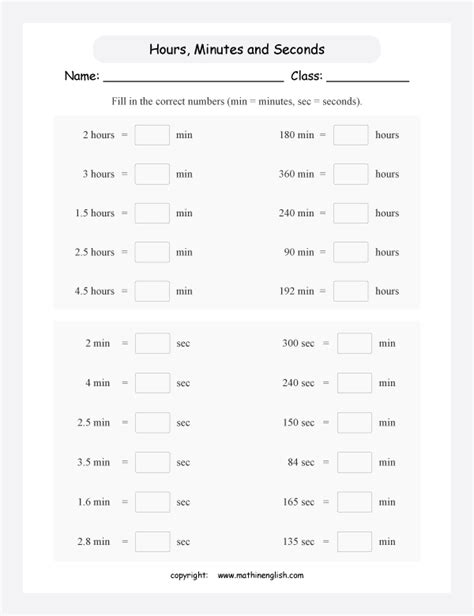
Task: Click the Class blank line
Action: pyautogui.click(x=368, y=79)
